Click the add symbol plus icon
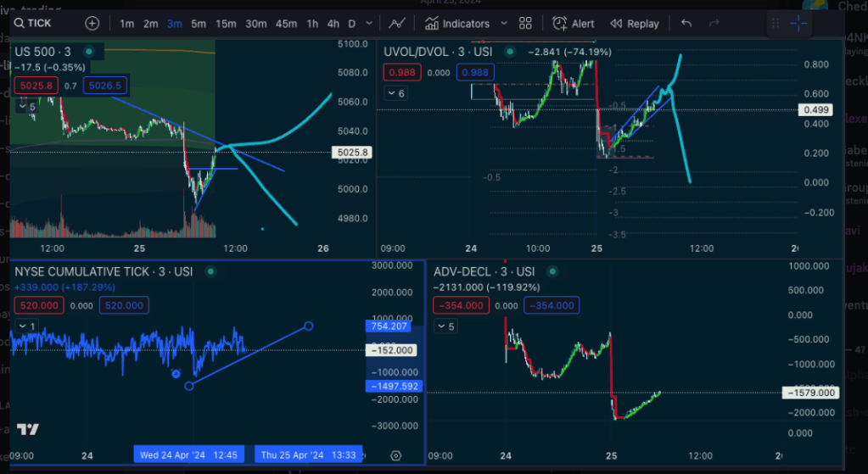Screen dimensions: 868x474 [92, 24]
